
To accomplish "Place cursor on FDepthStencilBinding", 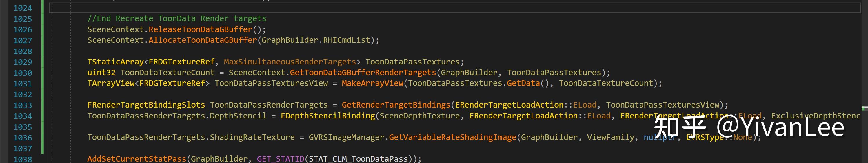I will coord(327,116).
